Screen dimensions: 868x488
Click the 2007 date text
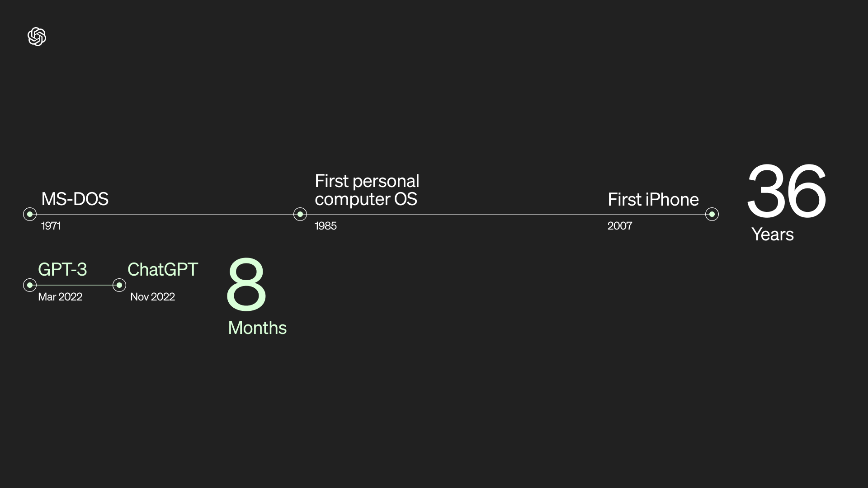coord(620,226)
